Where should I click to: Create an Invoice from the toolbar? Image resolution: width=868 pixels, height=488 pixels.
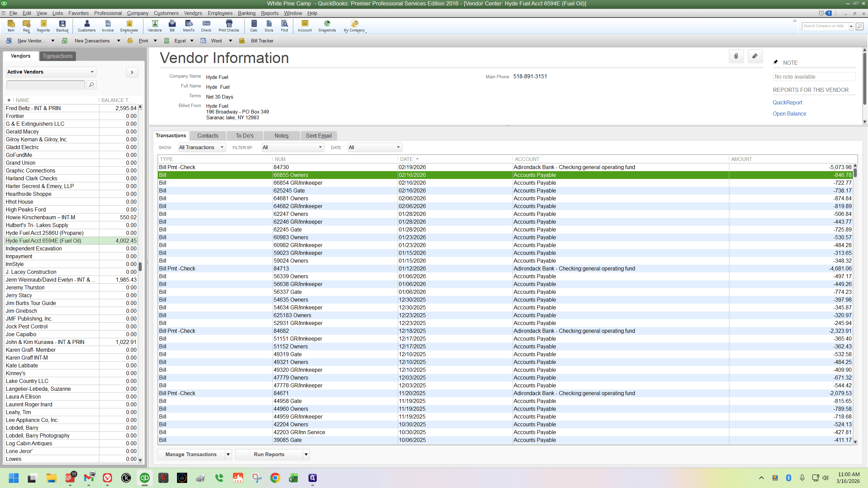(x=108, y=26)
